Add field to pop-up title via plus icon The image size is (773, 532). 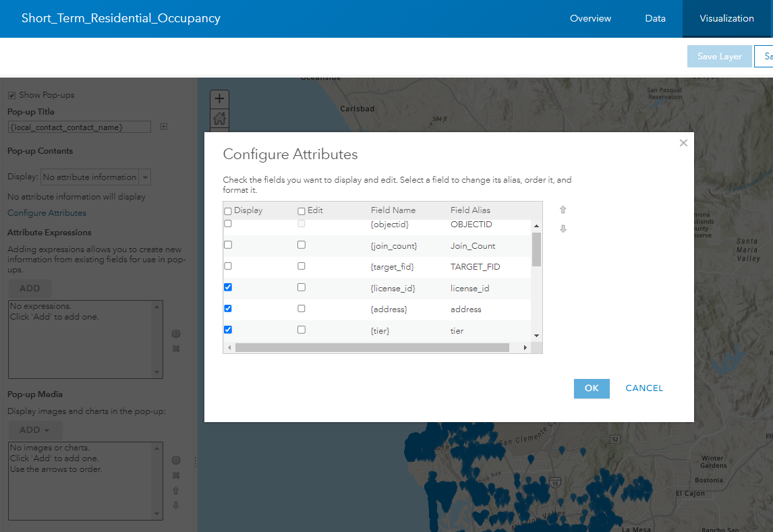(163, 127)
